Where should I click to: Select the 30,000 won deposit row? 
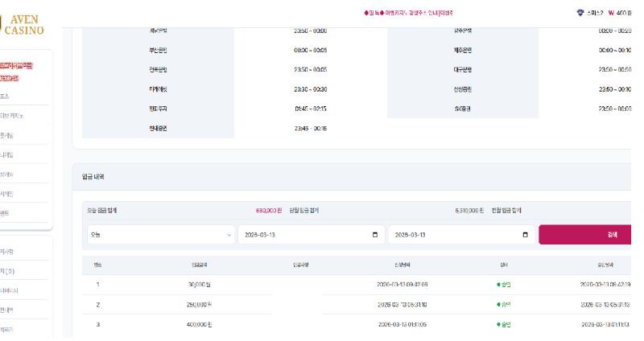(200, 284)
